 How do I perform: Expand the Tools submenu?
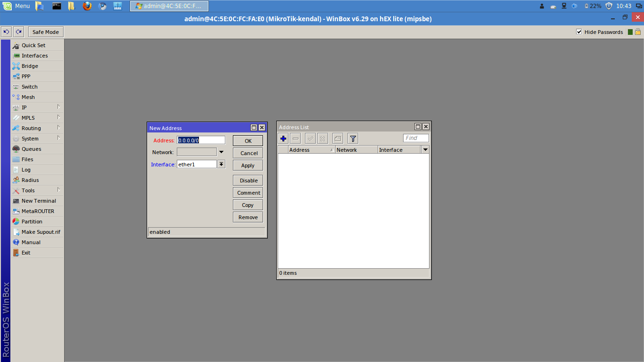pyautogui.click(x=37, y=190)
